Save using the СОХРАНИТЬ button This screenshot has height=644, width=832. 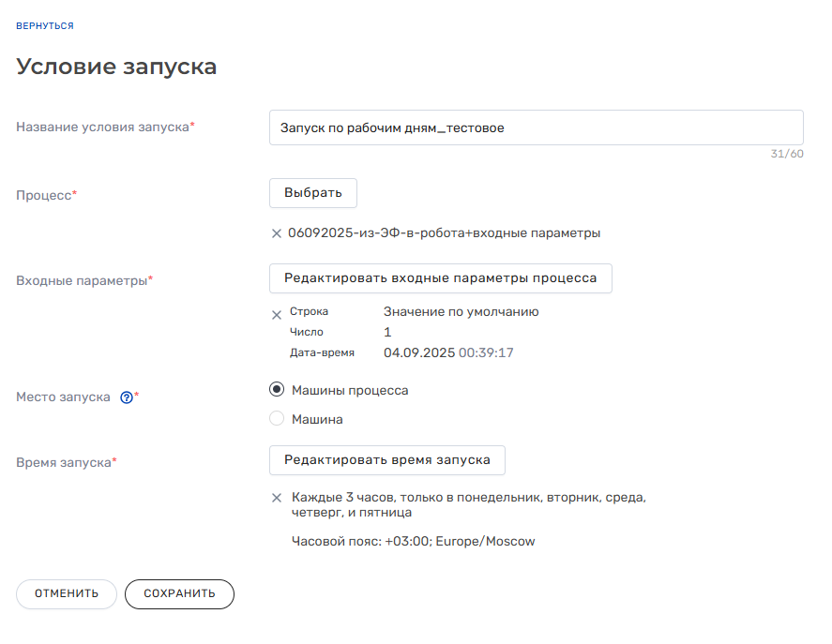pyautogui.click(x=179, y=594)
